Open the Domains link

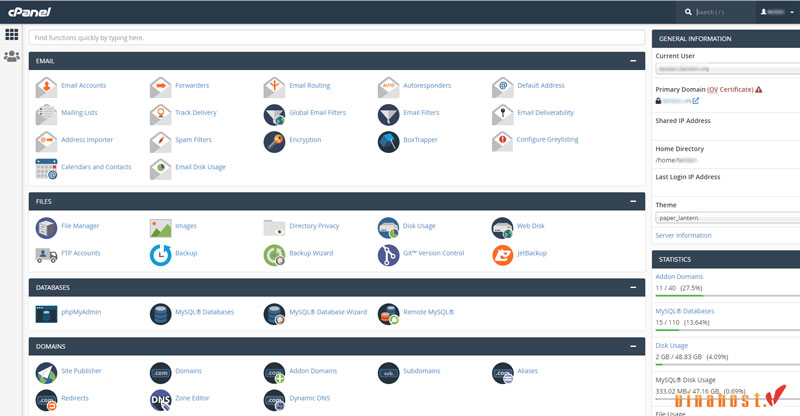click(x=189, y=371)
